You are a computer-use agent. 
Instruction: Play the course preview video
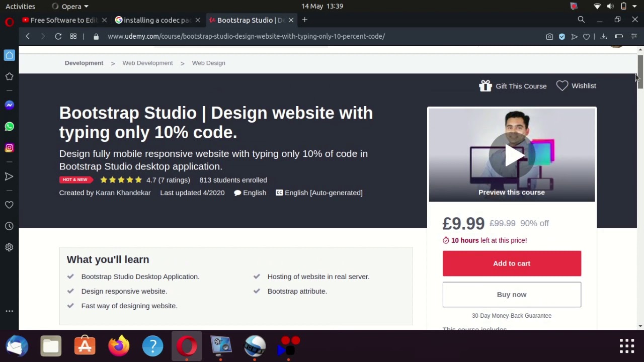pyautogui.click(x=512, y=155)
